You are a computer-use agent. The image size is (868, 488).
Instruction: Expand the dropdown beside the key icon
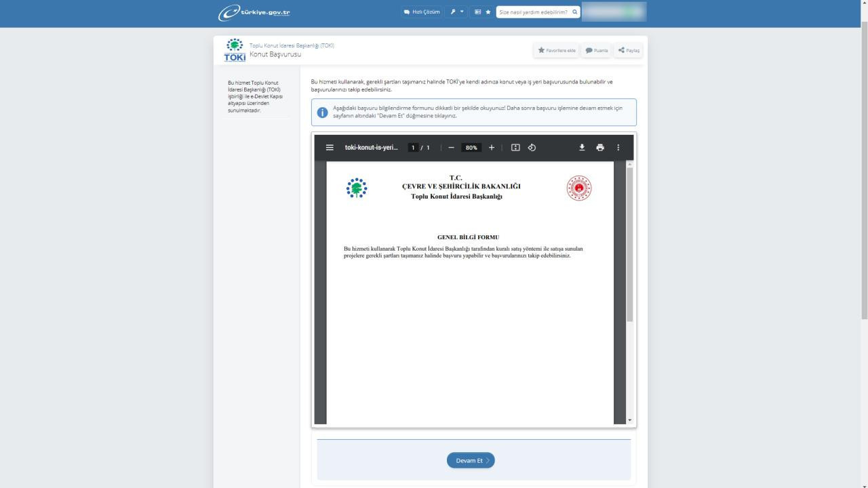tap(462, 12)
